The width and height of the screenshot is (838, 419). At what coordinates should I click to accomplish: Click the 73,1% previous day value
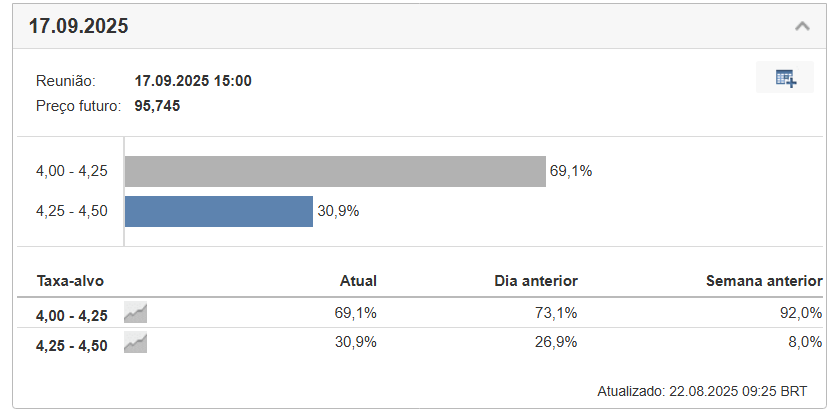[x=556, y=313]
